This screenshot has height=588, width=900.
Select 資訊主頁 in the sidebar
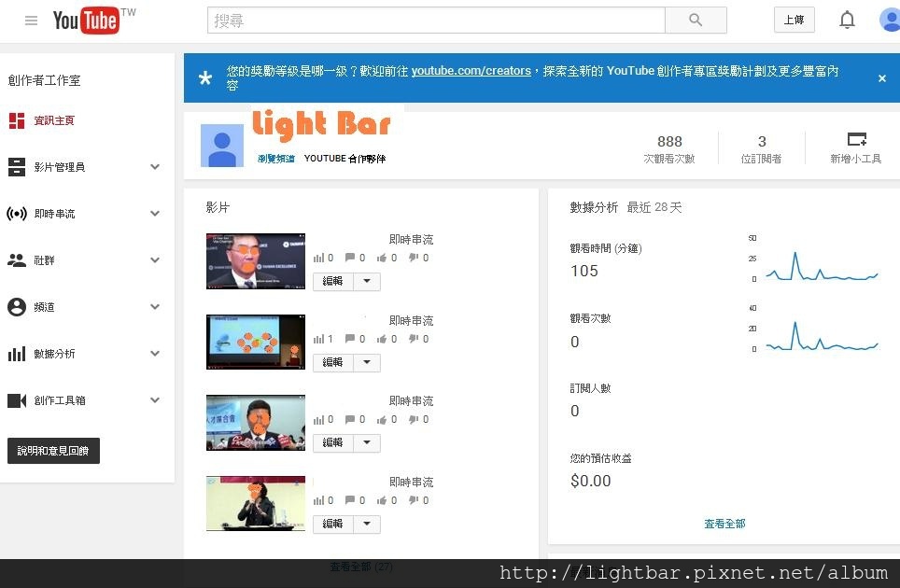54,120
